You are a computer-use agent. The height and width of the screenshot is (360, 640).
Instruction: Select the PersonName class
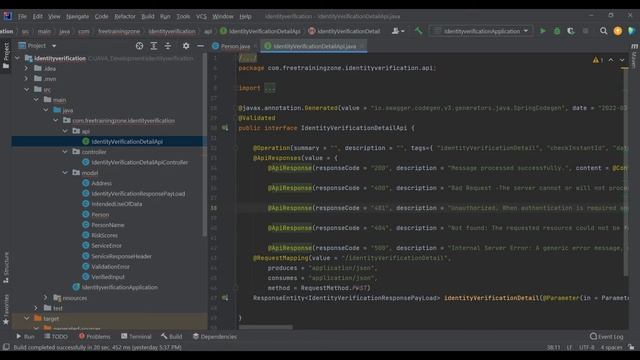pyautogui.click(x=108, y=225)
